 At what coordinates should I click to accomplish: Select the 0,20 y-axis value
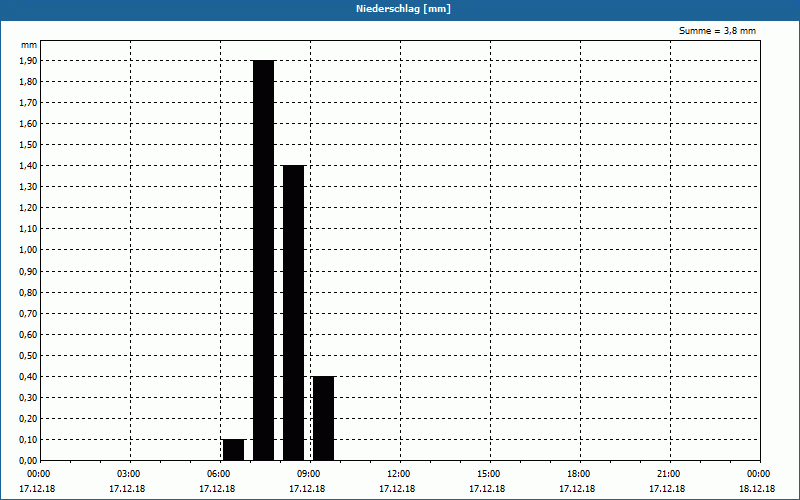tap(29, 418)
